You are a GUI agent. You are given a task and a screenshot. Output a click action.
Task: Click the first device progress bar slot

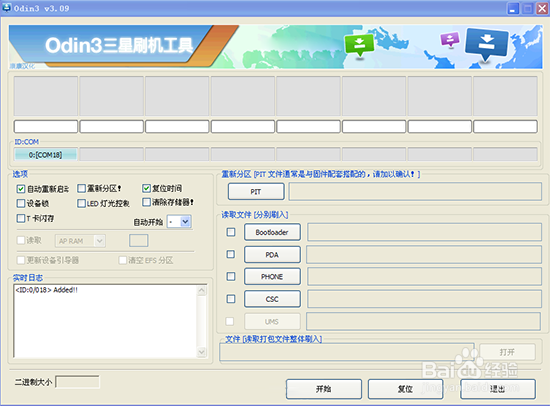click(46, 126)
